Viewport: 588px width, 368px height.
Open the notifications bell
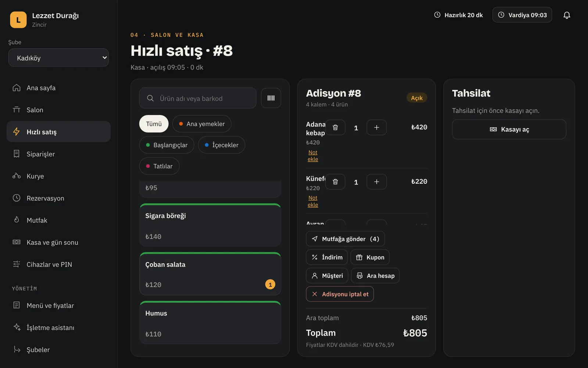[x=567, y=15]
